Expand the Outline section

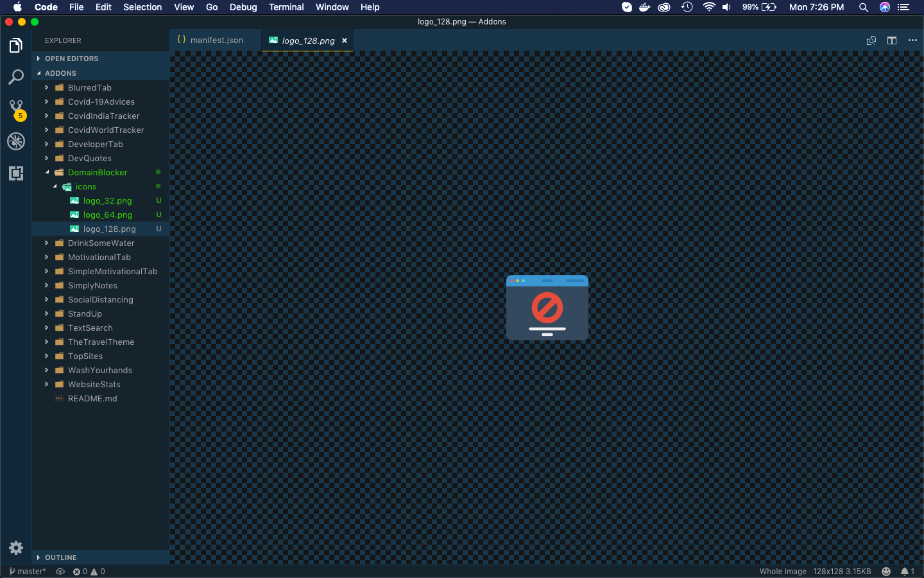[x=101, y=557]
